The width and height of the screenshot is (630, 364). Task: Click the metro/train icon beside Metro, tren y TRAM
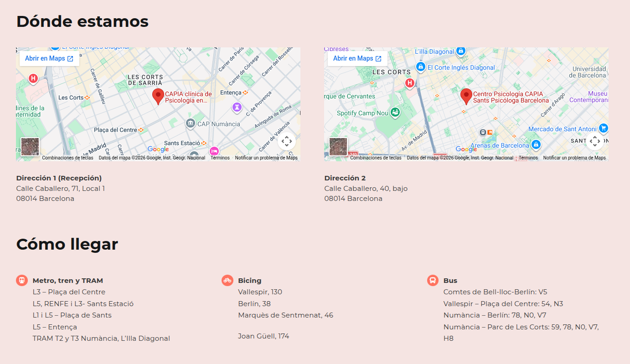22,280
